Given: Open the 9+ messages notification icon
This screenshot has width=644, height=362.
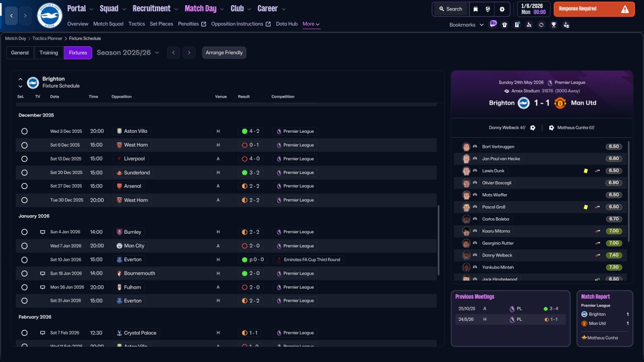Looking at the screenshot, I should (x=493, y=24).
